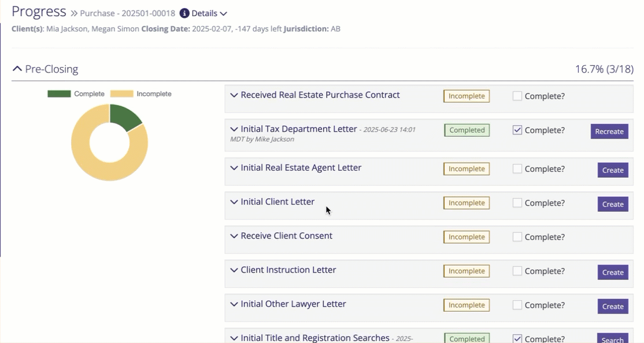The image size is (644, 343).
Task: Create the Initial Real Estate Agent Letter
Action: tap(612, 170)
